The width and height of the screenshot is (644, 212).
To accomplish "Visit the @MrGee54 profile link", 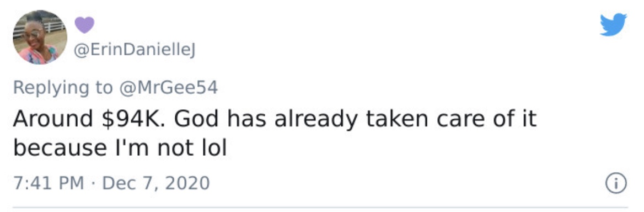I will coord(168,88).
